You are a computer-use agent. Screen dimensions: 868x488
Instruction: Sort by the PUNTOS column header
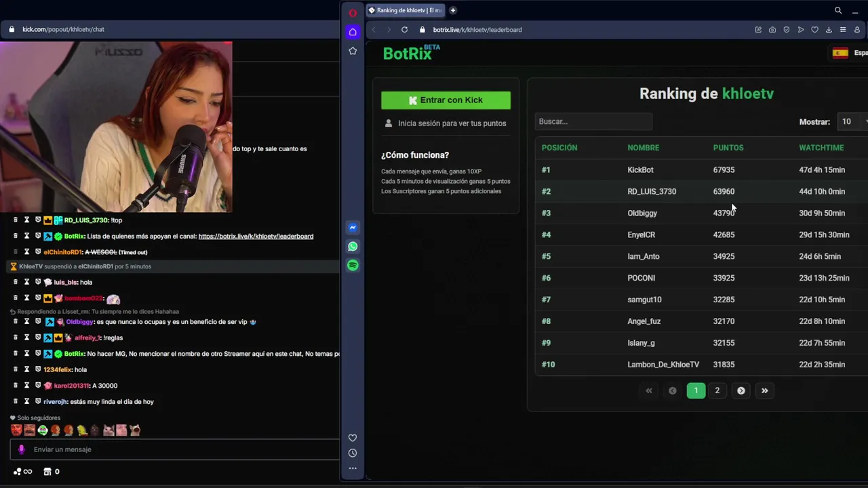coord(728,148)
